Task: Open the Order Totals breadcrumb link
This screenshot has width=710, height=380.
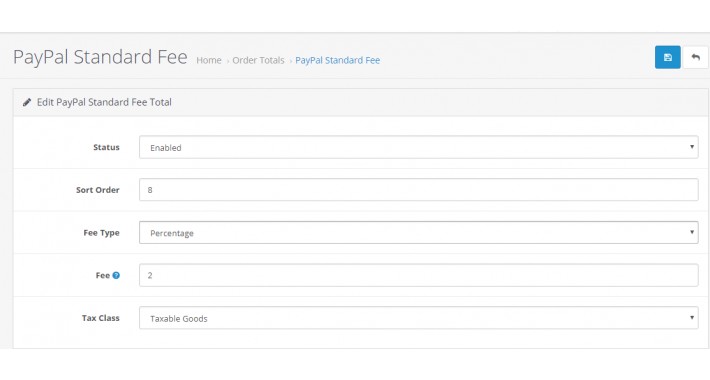Action: click(258, 60)
